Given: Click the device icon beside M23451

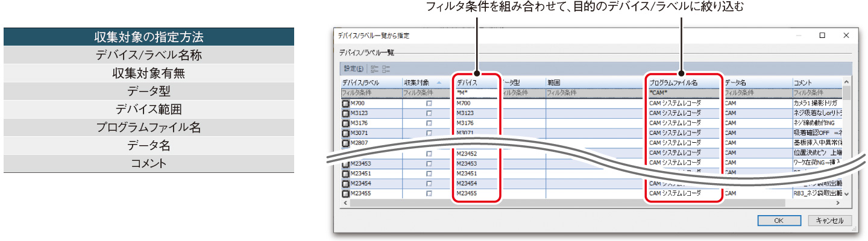Looking at the screenshot, I should pyautogui.click(x=346, y=174).
